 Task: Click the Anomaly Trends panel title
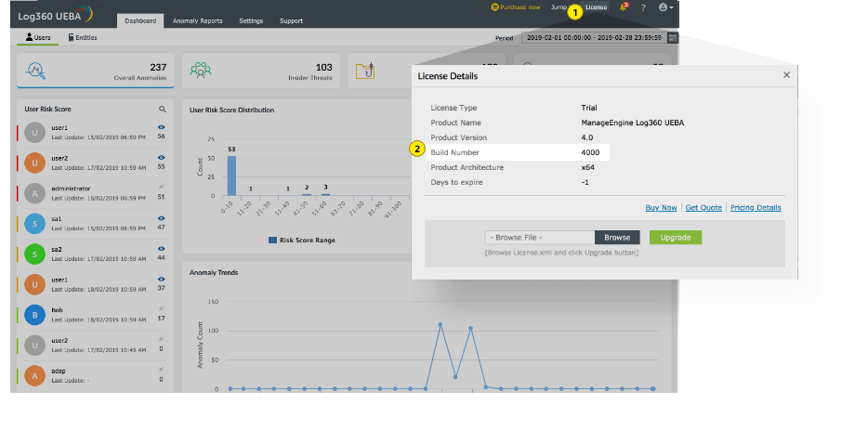click(x=214, y=273)
